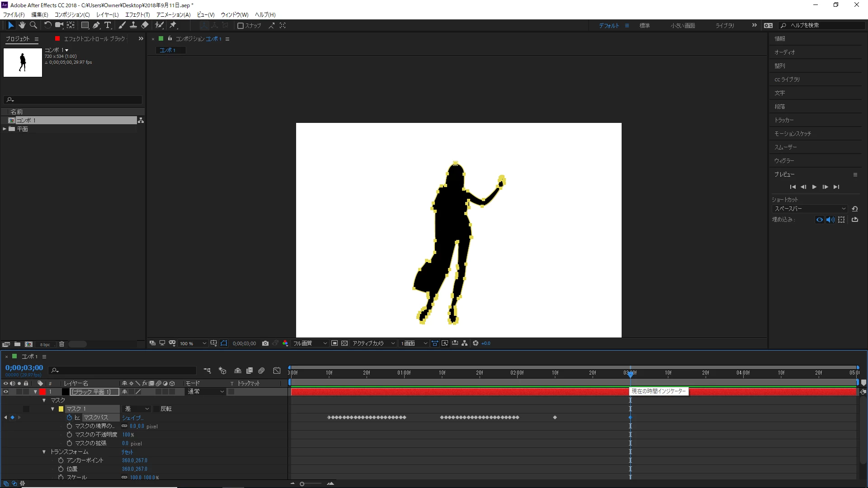Activate the Puppet Pin tool

pyautogui.click(x=173, y=25)
